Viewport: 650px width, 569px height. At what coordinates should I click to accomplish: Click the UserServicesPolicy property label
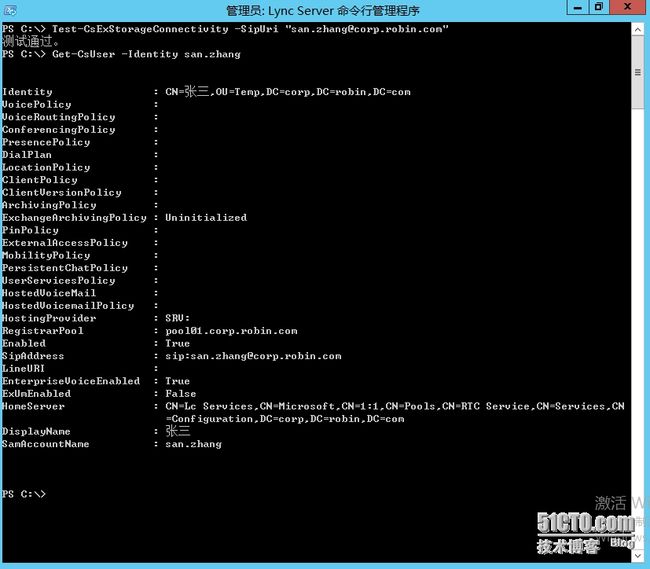click(58, 281)
